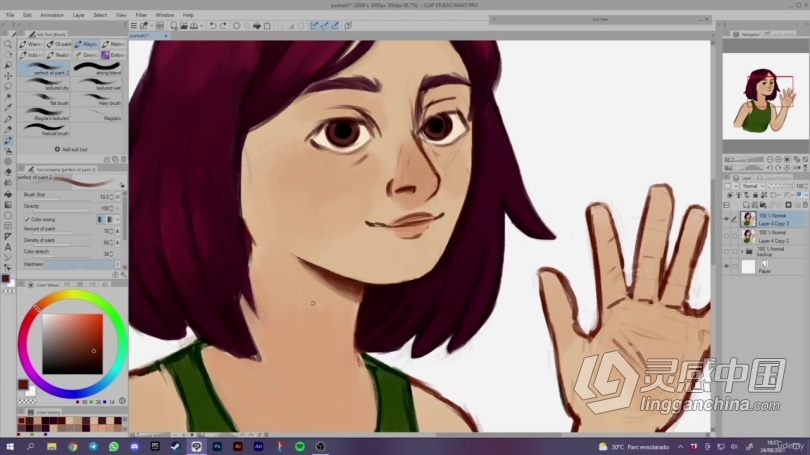
Task: Click the Windows Start button
Action: 9,447
